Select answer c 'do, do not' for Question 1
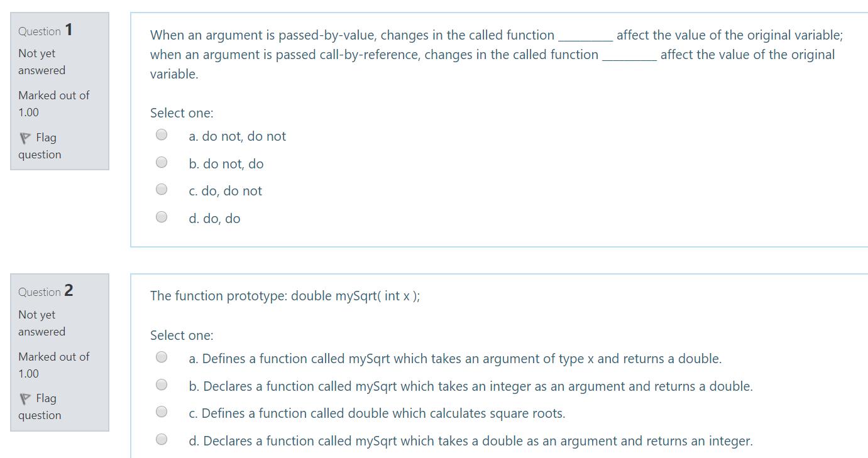Viewport: 868px width, 458px height. point(161,188)
